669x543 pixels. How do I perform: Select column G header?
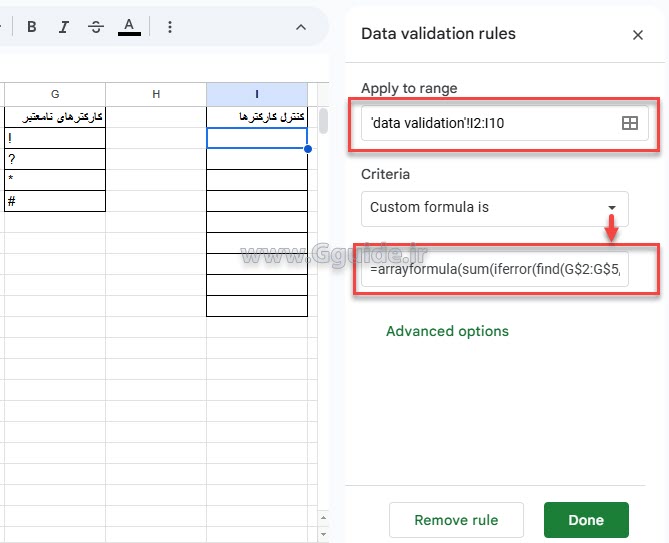click(x=54, y=94)
